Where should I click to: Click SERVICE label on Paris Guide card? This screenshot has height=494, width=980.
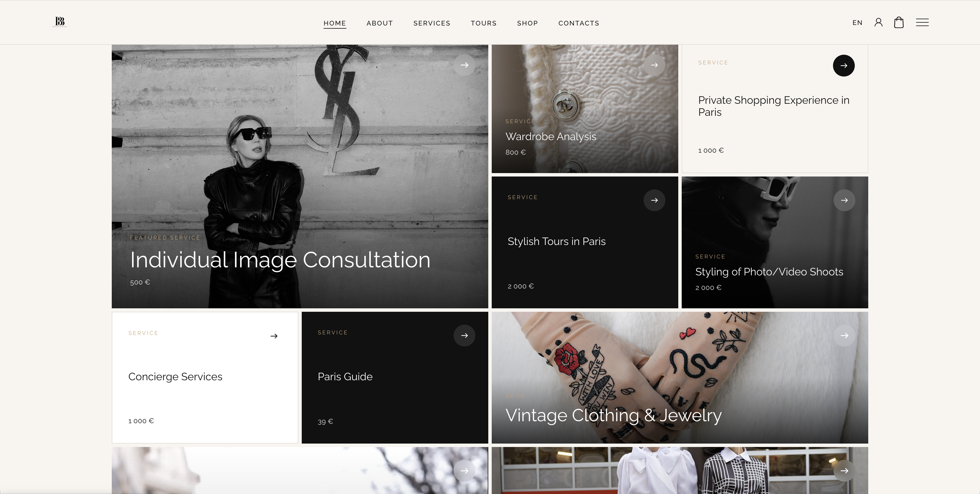coord(333,333)
